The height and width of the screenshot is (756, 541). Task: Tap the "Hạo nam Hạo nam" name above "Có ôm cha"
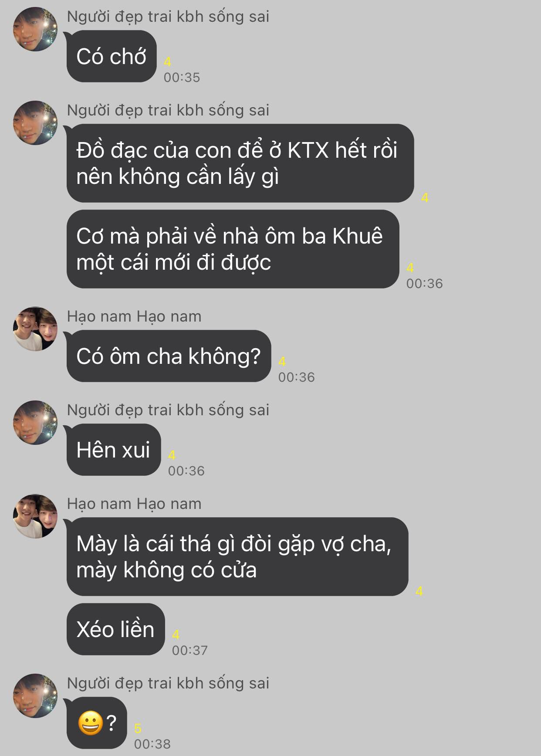pyautogui.click(x=134, y=316)
